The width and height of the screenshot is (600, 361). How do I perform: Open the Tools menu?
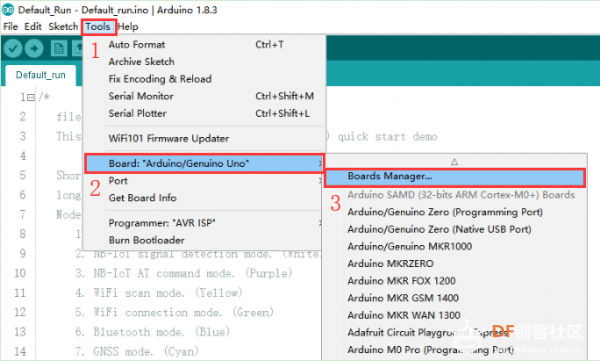[98, 27]
